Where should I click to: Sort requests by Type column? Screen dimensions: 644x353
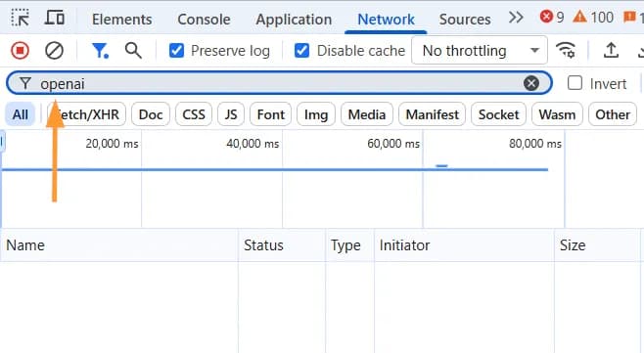350,245
